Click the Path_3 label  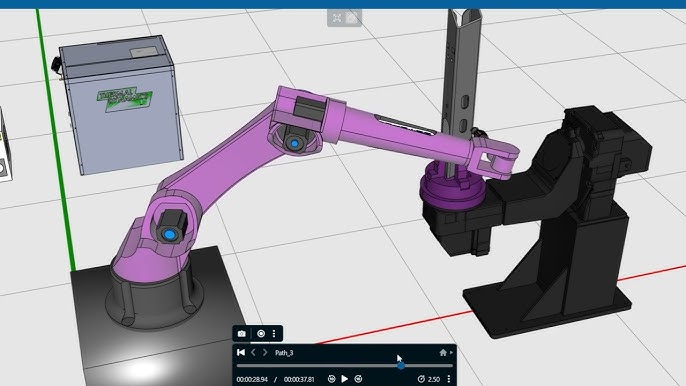[284, 353]
